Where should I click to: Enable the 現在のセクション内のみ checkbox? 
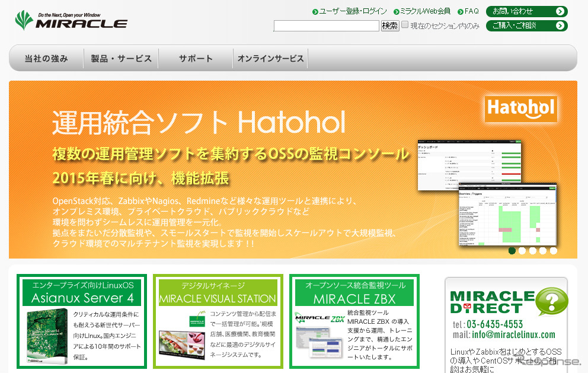(x=404, y=24)
